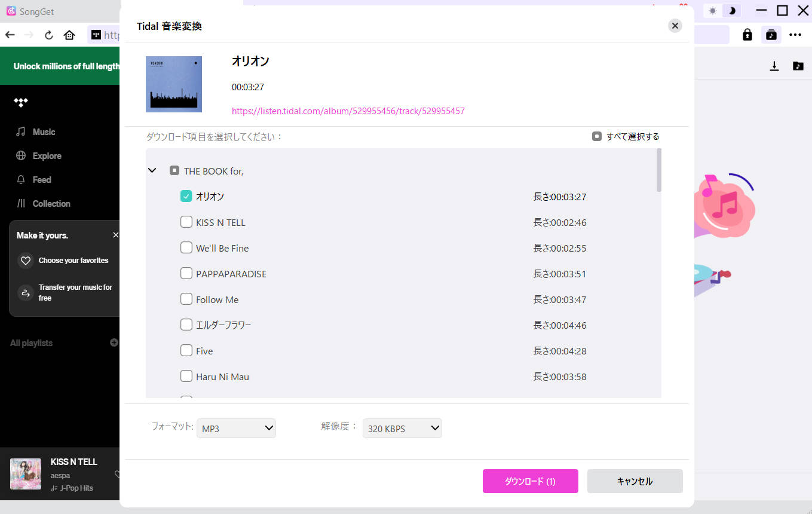This screenshot has height=514, width=812.
Task: Open Music in the Tidal sidebar
Action: coord(36,131)
